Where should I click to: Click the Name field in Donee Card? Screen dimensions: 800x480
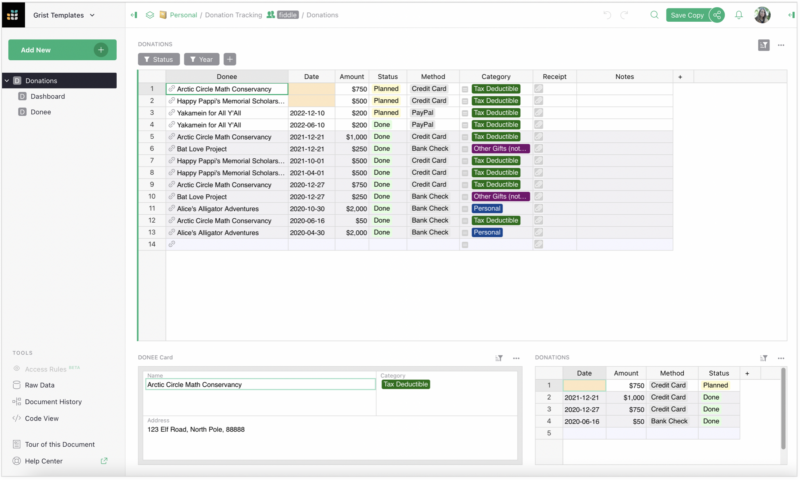[x=260, y=384]
